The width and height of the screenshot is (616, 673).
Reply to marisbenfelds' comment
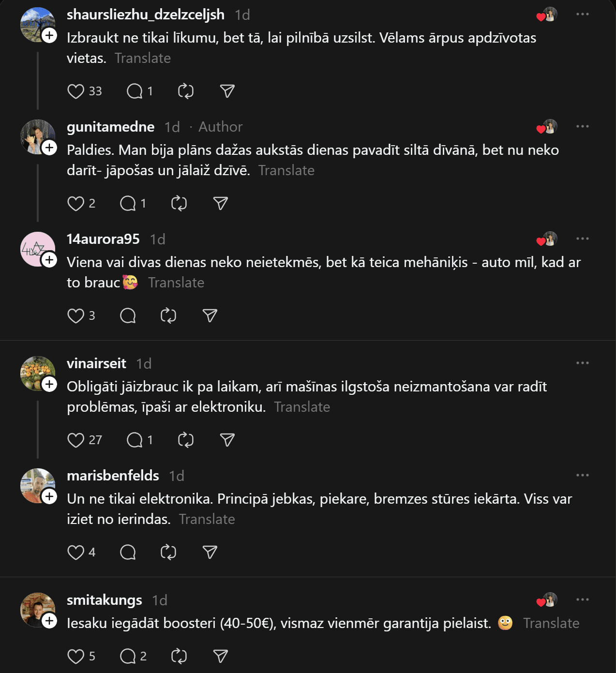point(128,552)
